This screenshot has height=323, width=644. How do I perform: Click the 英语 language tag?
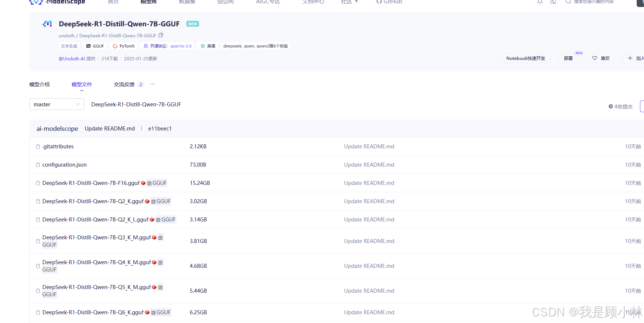click(208, 46)
